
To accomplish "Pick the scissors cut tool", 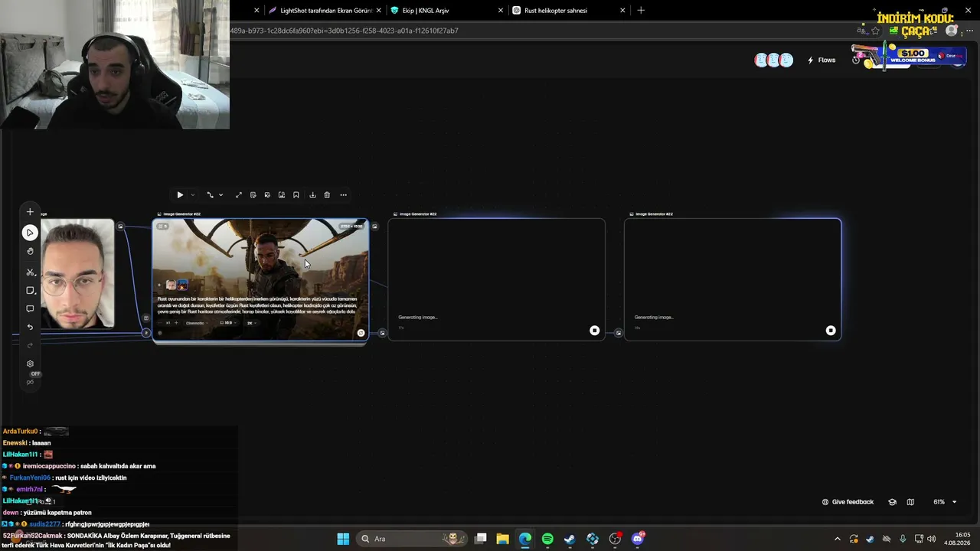I will tap(30, 272).
